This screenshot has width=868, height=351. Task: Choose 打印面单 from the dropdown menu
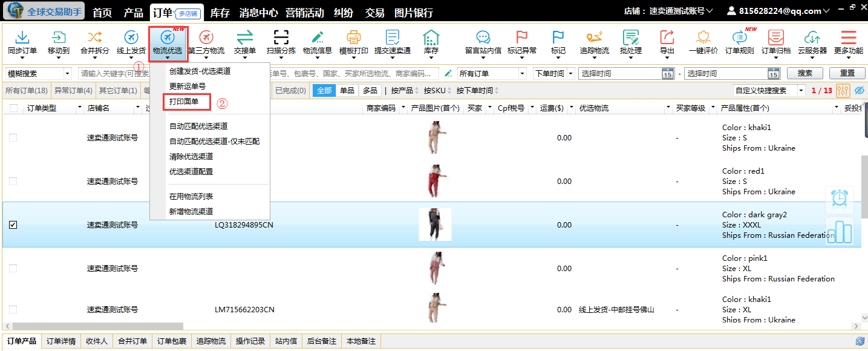click(184, 102)
